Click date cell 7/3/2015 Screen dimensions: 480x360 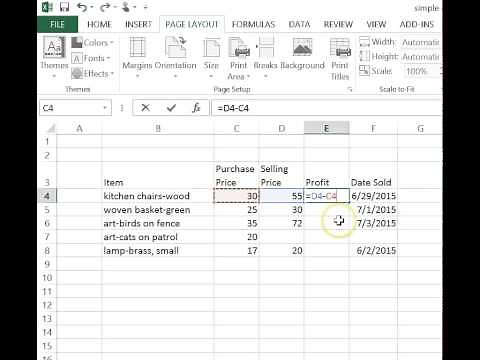pyautogui.click(x=373, y=223)
